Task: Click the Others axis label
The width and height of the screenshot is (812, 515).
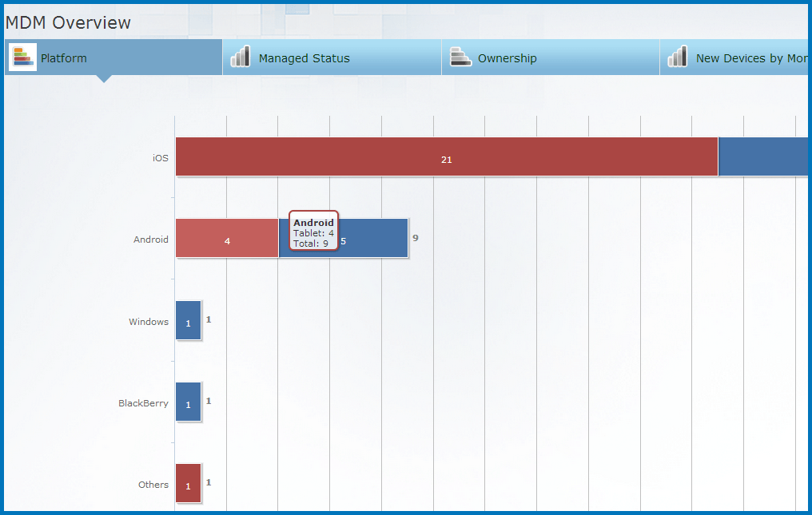Action: tap(153, 485)
